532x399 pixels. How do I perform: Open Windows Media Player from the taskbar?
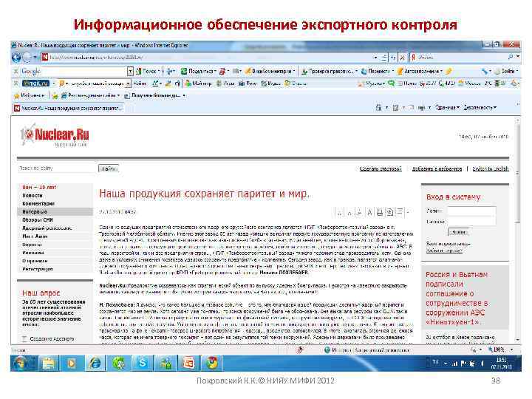click(71, 364)
